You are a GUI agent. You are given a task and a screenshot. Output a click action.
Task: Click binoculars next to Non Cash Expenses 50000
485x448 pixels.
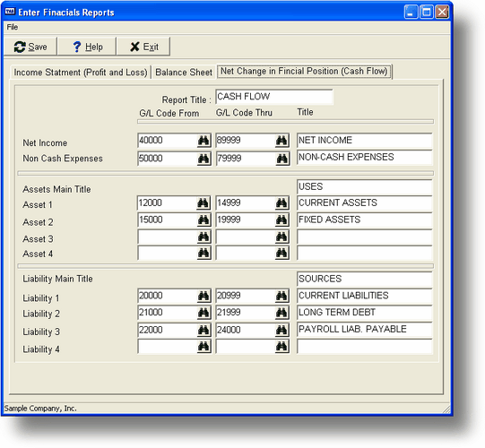click(x=204, y=159)
